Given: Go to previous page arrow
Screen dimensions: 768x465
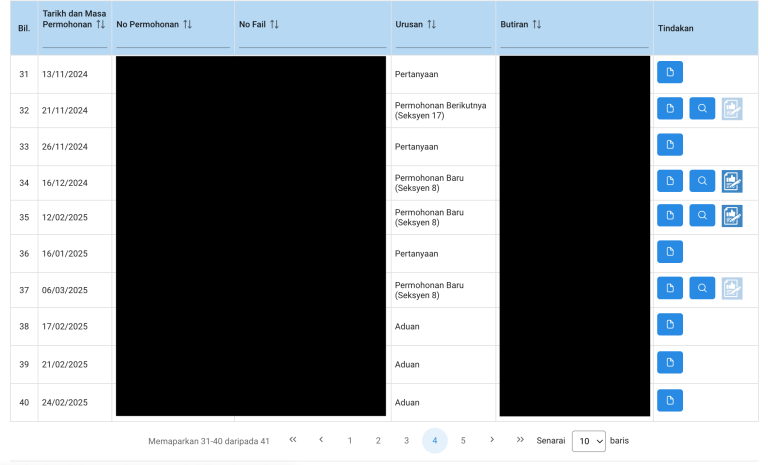Looking at the screenshot, I should (321, 440).
